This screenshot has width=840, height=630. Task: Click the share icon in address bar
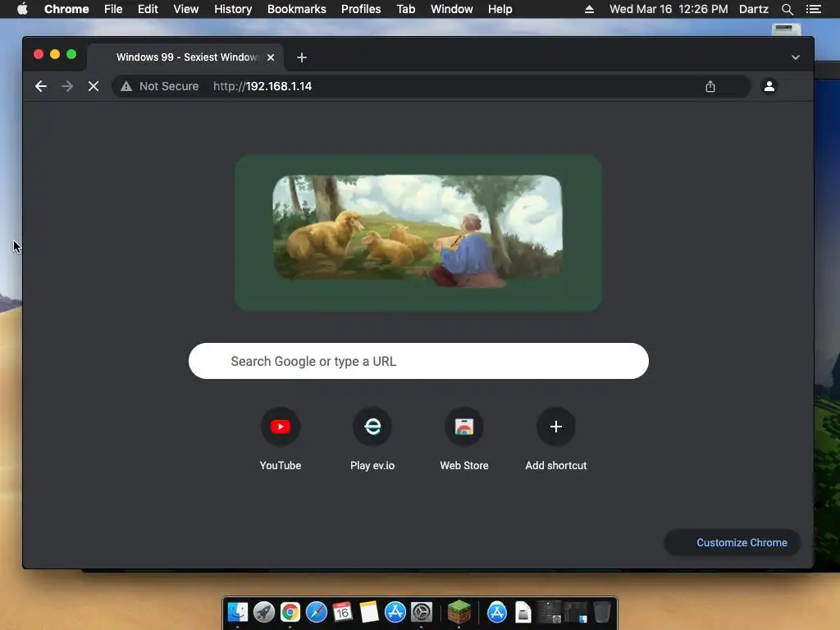pyautogui.click(x=710, y=86)
